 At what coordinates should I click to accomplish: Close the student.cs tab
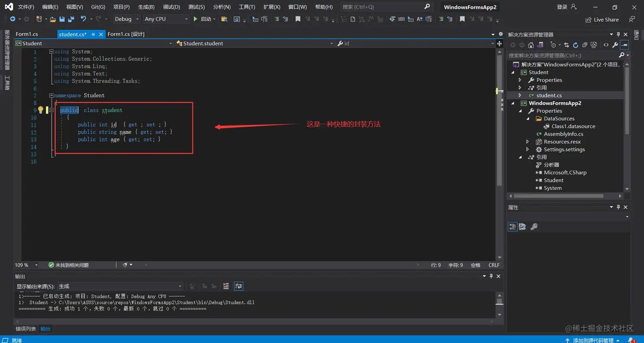101,34
